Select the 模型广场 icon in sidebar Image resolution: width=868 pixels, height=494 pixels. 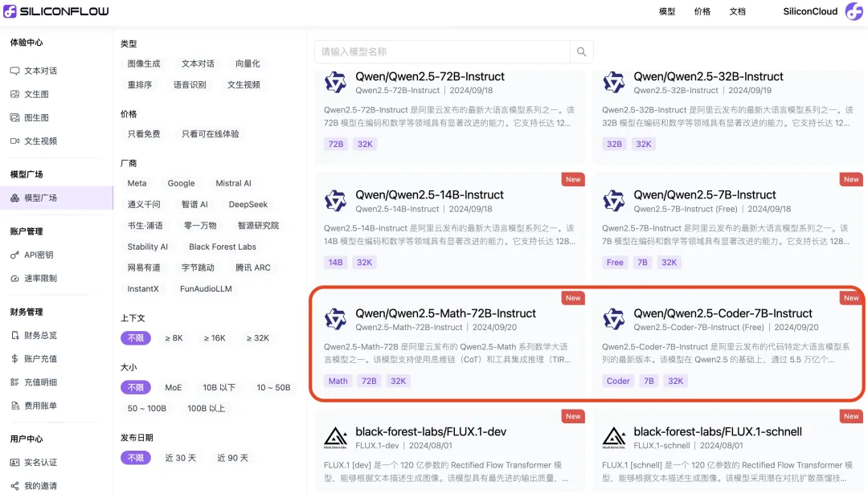click(15, 198)
